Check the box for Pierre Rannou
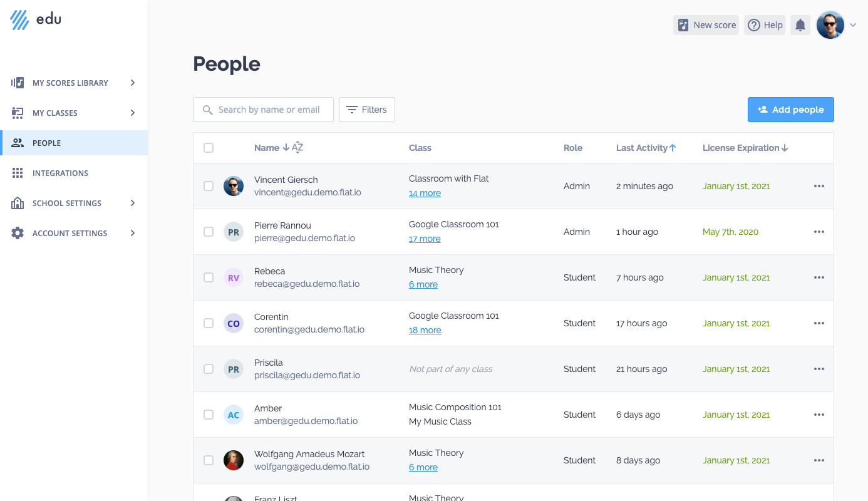This screenshot has height=501, width=868. (209, 232)
